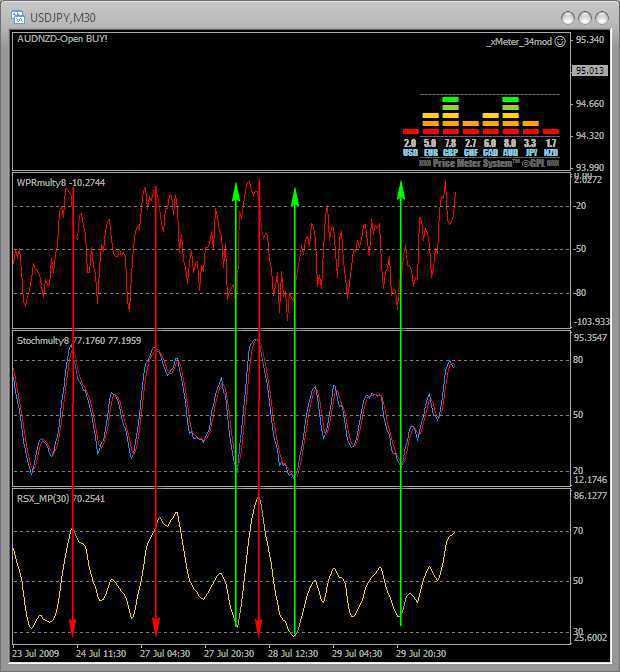Maximize the USDJPY chart window
620x672 pixels.
pos(584,17)
